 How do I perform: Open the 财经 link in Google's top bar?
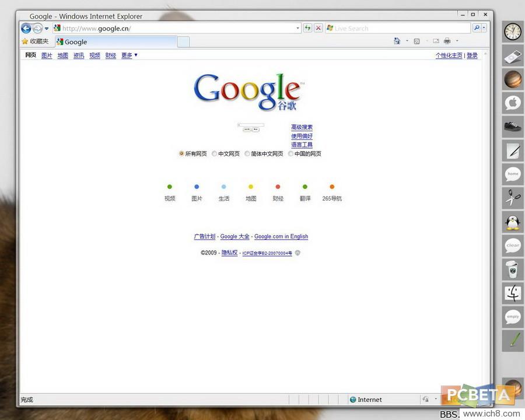click(110, 55)
